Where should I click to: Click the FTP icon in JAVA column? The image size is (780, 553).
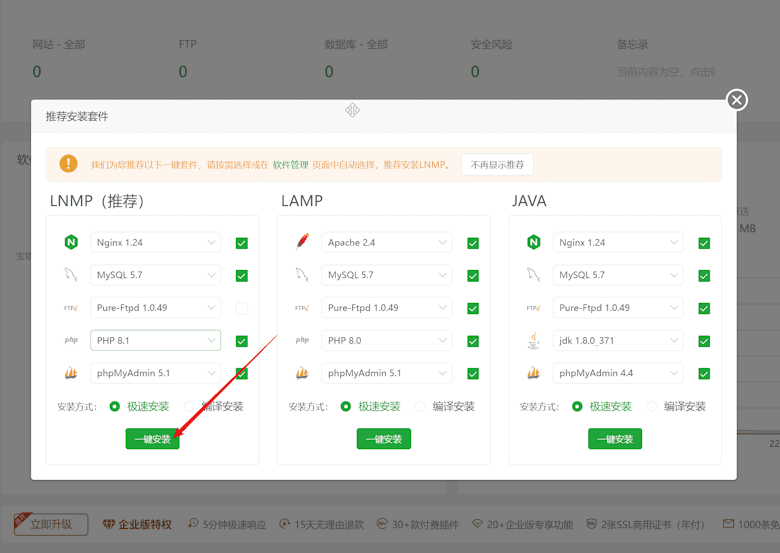pos(534,308)
